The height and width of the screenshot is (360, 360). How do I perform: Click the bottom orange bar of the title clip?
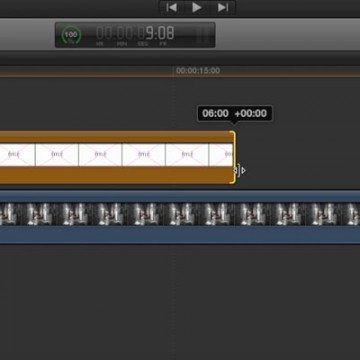pyautogui.click(x=115, y=175)
